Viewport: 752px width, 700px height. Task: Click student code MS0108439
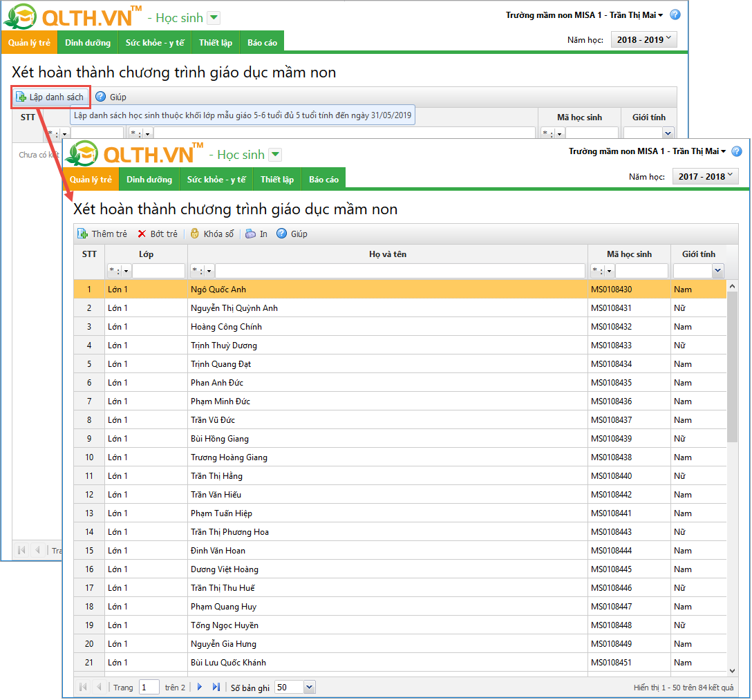coord(612,439)
